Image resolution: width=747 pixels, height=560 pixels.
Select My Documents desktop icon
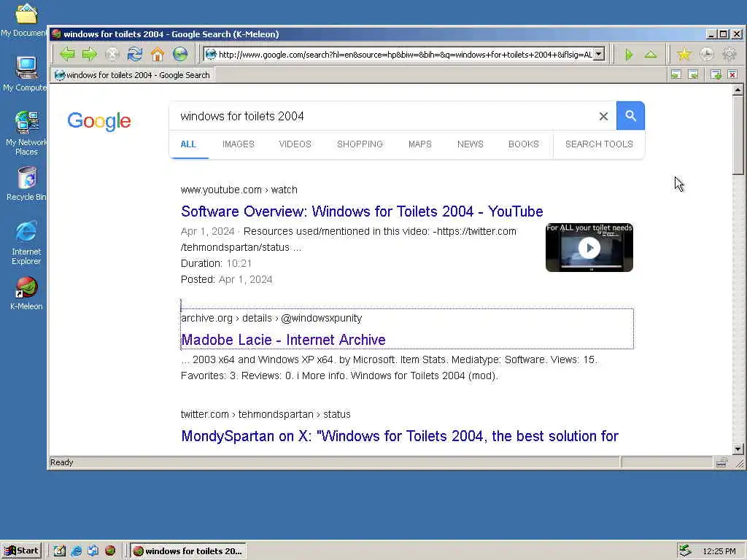(25, 20)
